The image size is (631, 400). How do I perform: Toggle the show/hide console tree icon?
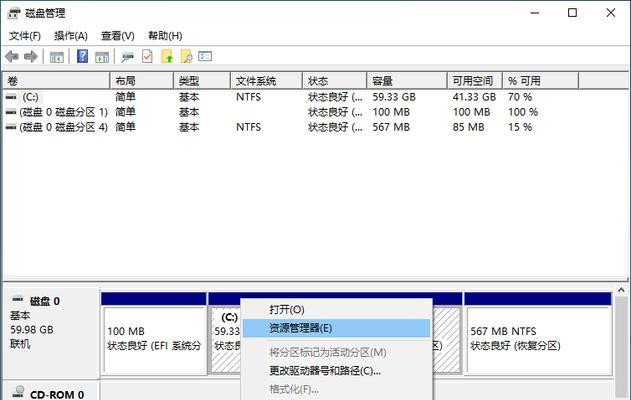coord(57,57)
